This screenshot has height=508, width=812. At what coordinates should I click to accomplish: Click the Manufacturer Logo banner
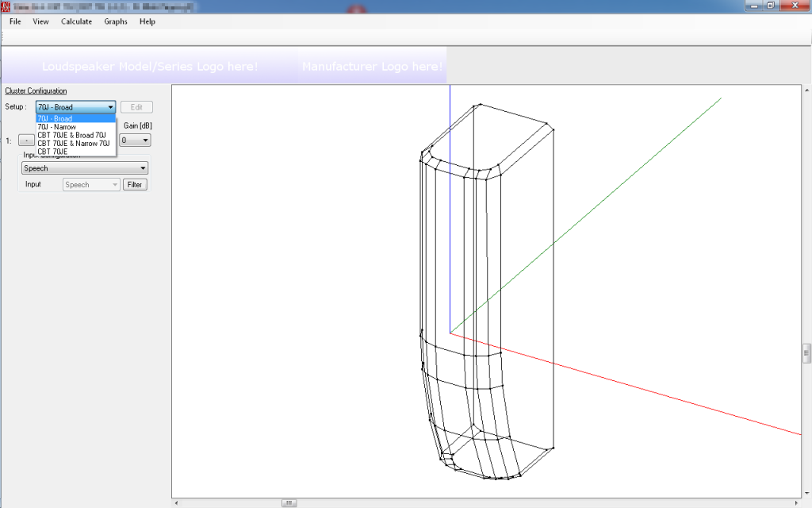click(x=371, y=67)
